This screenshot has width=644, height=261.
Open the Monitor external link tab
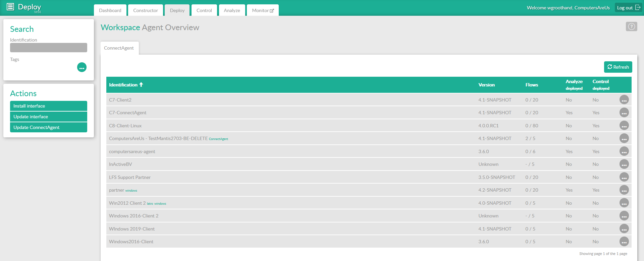coord(263,10)
